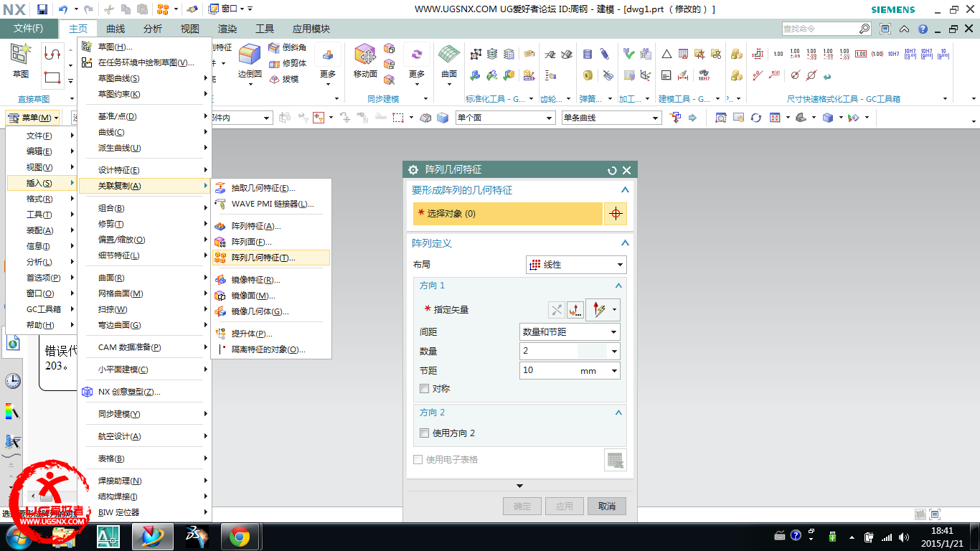Click the reset icon in 阵列几何特征 dialog title
This screenshot has width=980, height=551.
tap(612, 170)
